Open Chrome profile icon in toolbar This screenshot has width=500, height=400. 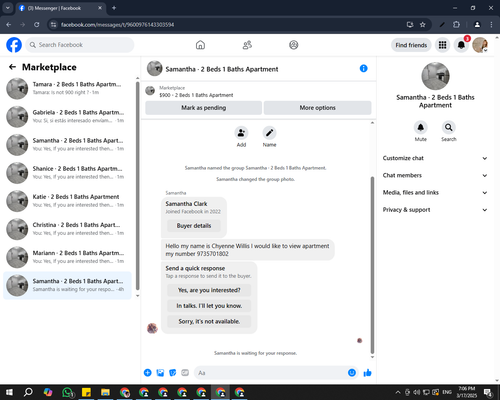(477, 25)
